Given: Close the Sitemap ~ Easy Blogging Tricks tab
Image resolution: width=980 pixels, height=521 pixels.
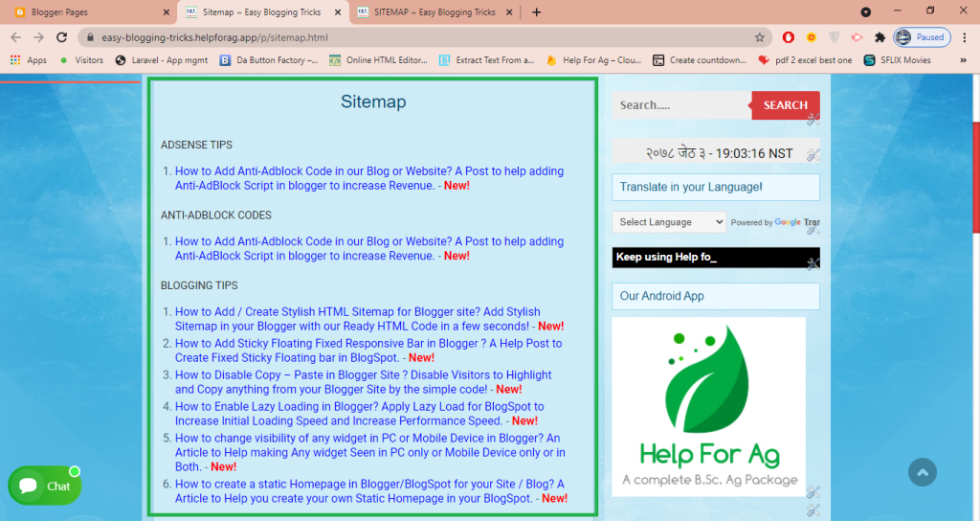Looking at the screenshot, I should point(338,11).
